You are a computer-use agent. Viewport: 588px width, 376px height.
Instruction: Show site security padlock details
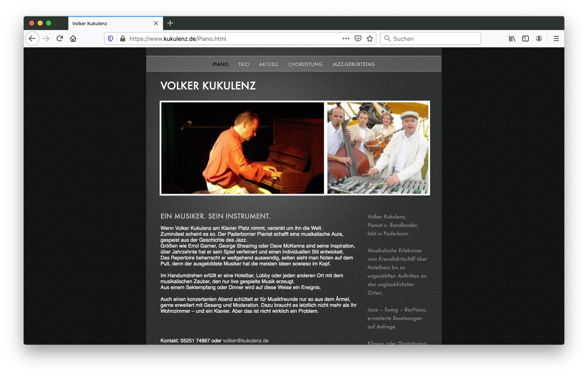[x=123, y=39]
